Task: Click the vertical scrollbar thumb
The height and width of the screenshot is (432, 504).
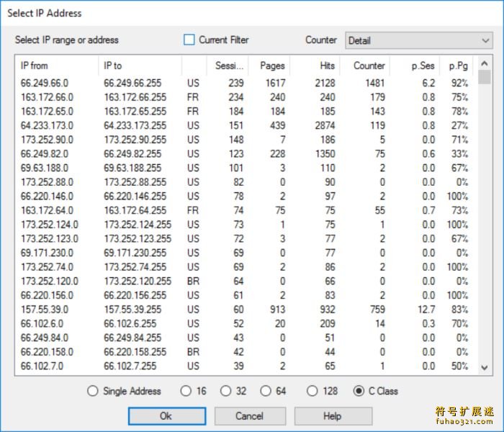Action: point(485,78)
